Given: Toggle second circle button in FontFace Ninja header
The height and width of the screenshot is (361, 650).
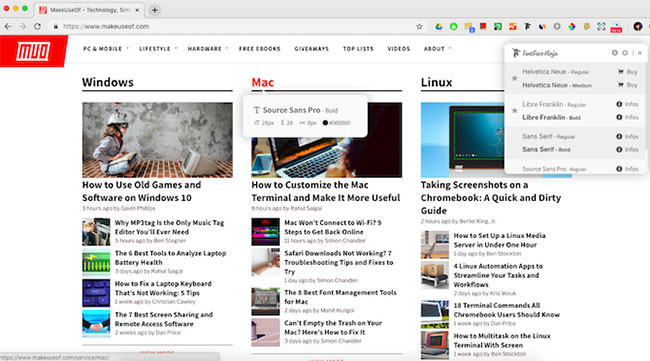Looking at the screenshot, I should (625, 53).
